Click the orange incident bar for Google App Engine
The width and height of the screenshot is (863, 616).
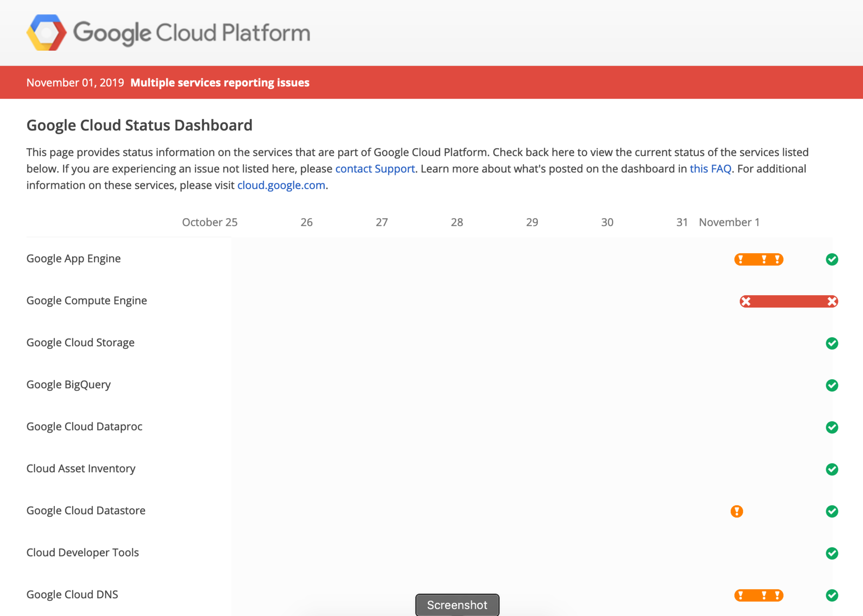(759, 259)
